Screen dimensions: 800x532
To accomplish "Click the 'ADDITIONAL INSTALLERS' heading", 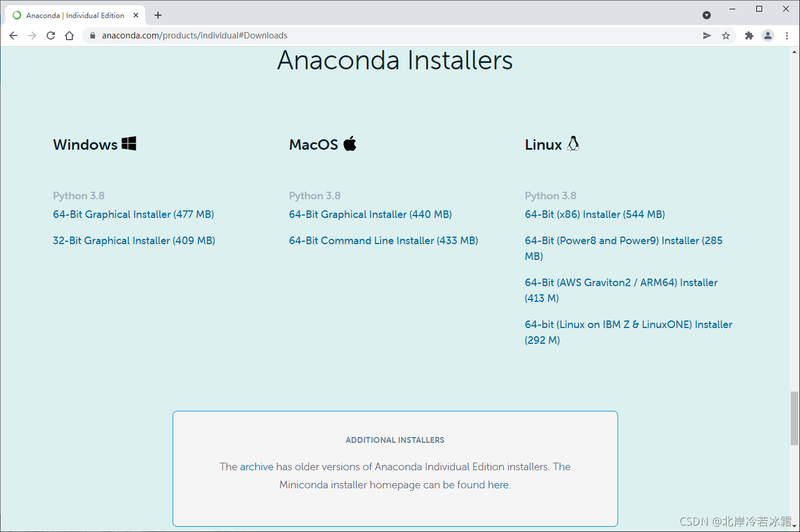I will pyautogui.click(x=395, y=440).
